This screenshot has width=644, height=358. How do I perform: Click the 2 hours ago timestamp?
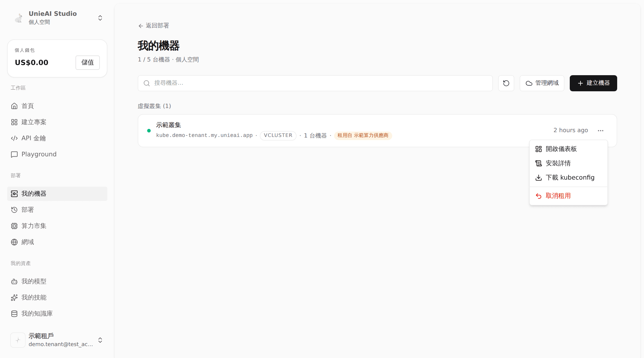(571, 130)
